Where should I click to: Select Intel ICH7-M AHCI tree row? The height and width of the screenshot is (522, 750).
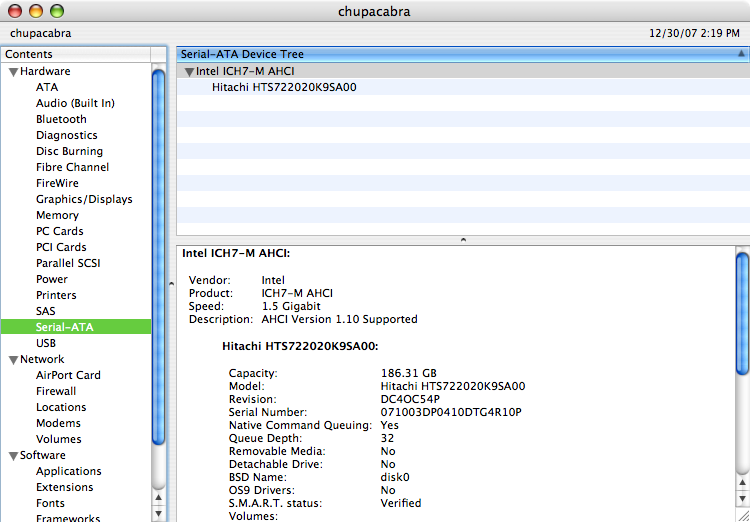(463, 71)
